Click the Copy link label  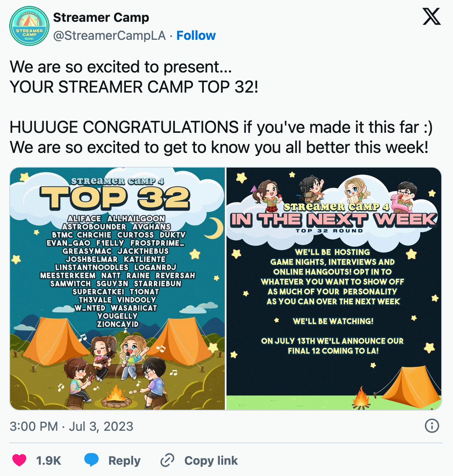click(x=211, y=460)
